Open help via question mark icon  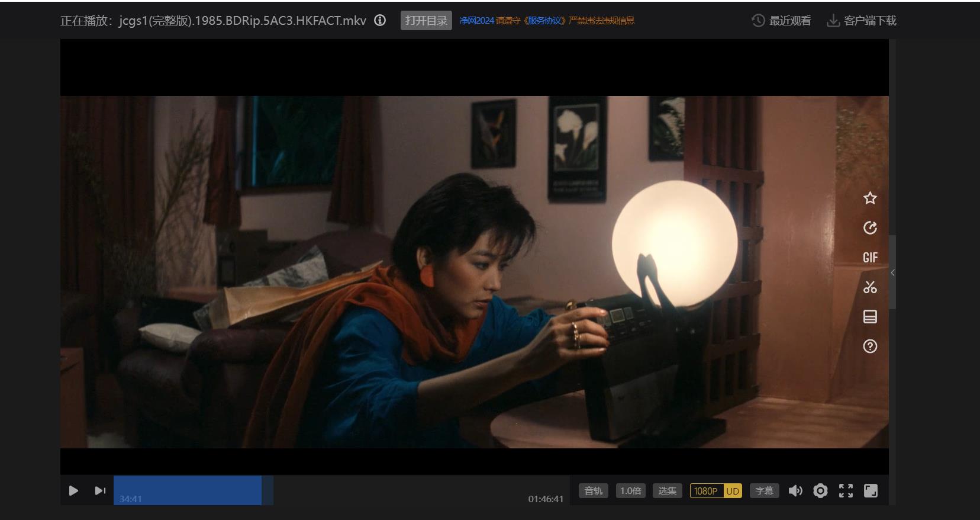[869, 346]
